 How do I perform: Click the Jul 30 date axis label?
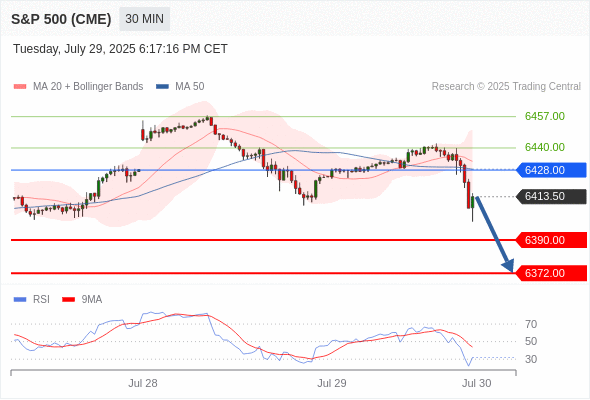click(x=476, y=383)
